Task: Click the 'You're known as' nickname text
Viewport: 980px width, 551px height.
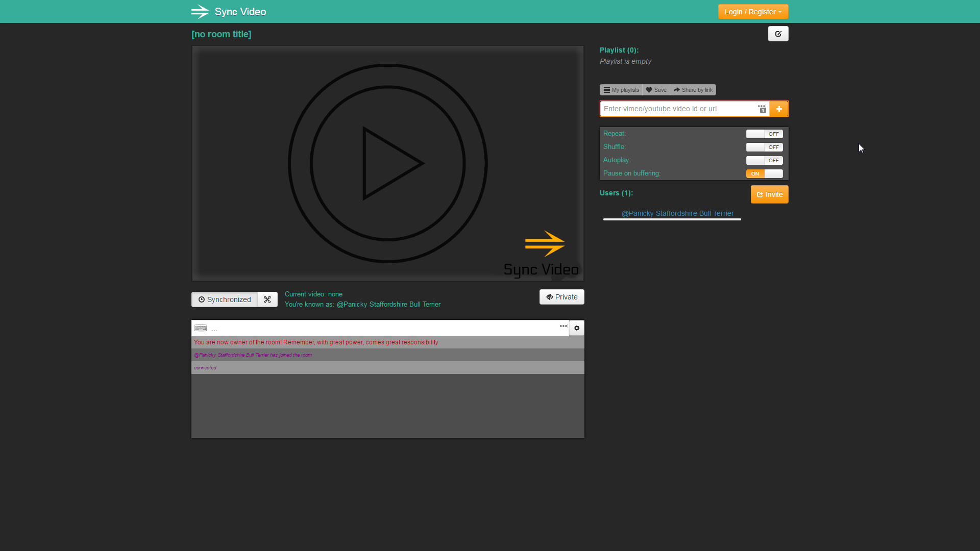Action: pyautogui.click(x=362, y=304)
